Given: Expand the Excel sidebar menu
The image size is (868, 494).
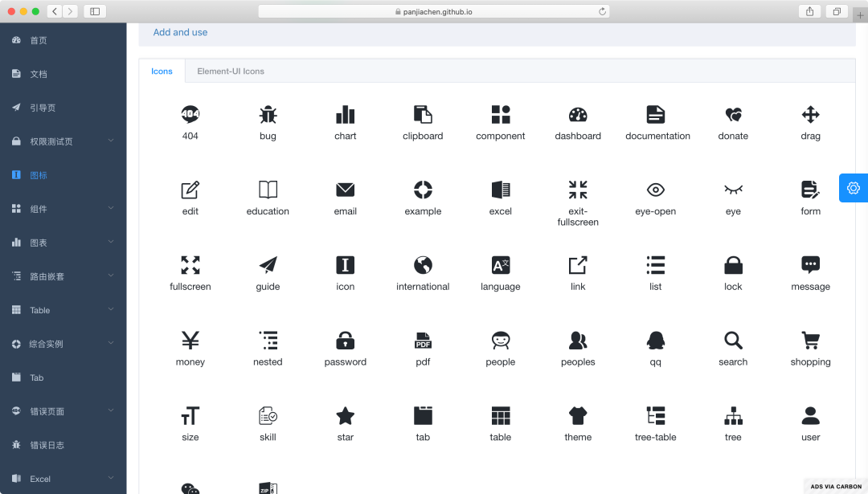Looking at the screenshot, I should click(63, 479).
